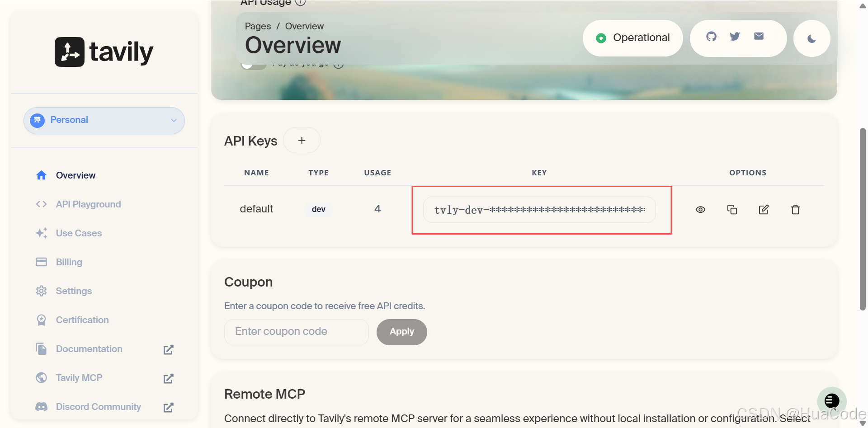
Task: Click the NAME column header
Action: (x=256, y=173)
